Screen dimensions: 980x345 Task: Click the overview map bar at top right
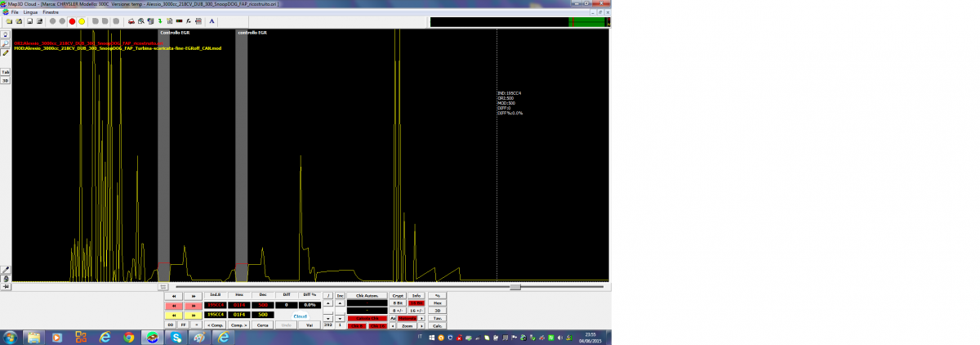(519, 22)
